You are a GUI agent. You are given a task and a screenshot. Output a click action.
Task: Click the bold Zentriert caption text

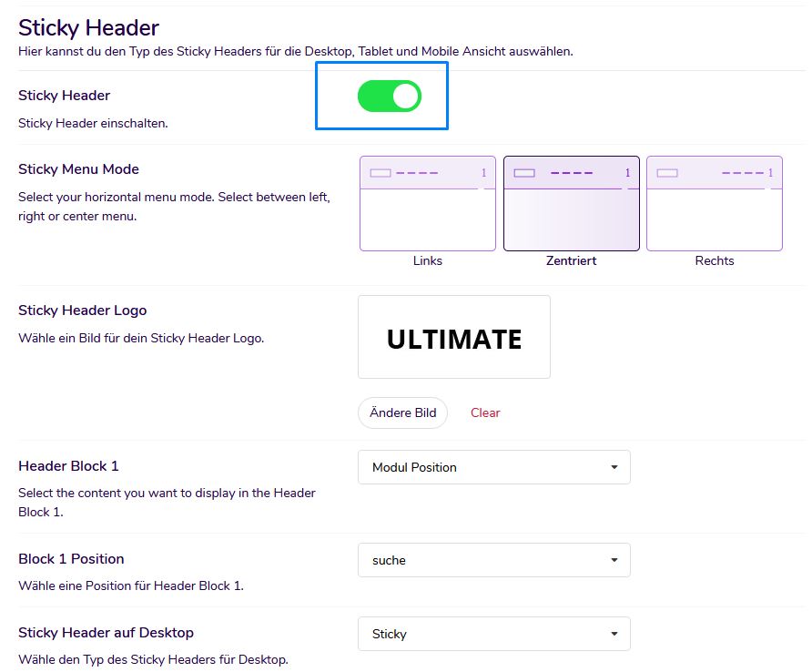571,260
